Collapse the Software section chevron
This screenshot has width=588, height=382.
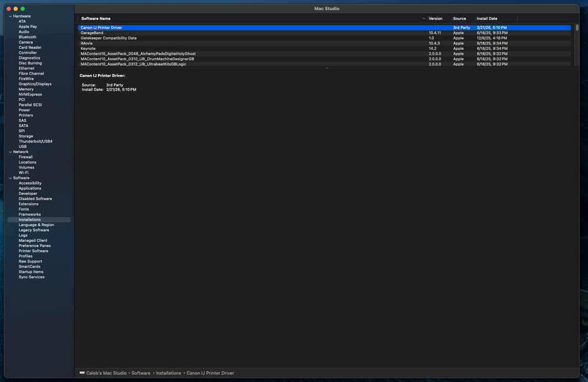[x=10, y=178]
